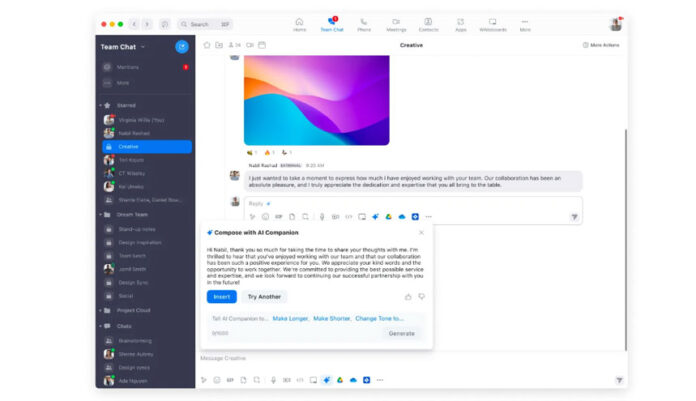Select the Make Shorter suggestion link

tap(331, 318)
